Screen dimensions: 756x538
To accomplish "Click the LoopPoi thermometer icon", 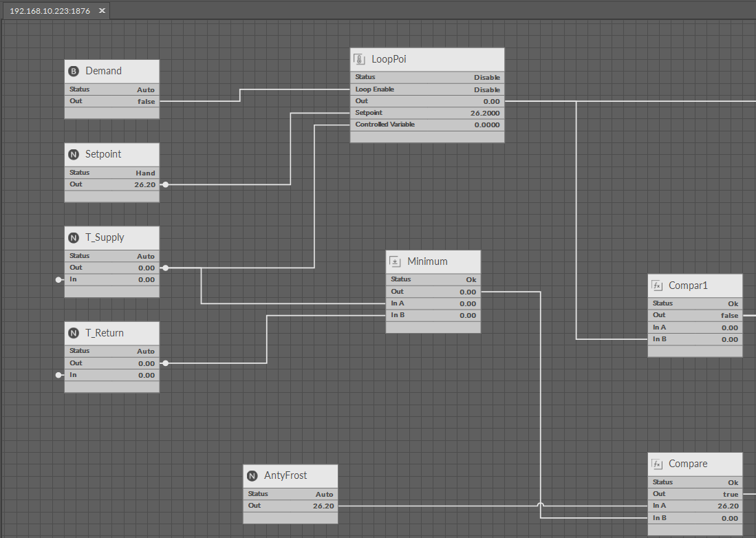I will point(359,59).
